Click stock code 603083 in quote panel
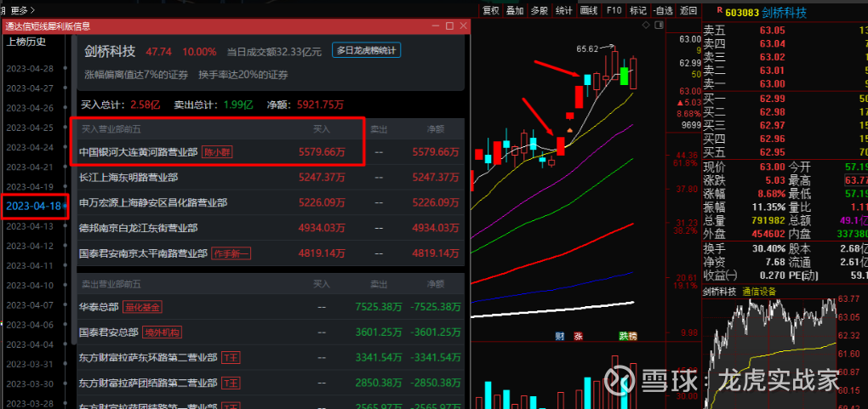The height and width of the screenshot is (409, 868). [x=741, y=12]
